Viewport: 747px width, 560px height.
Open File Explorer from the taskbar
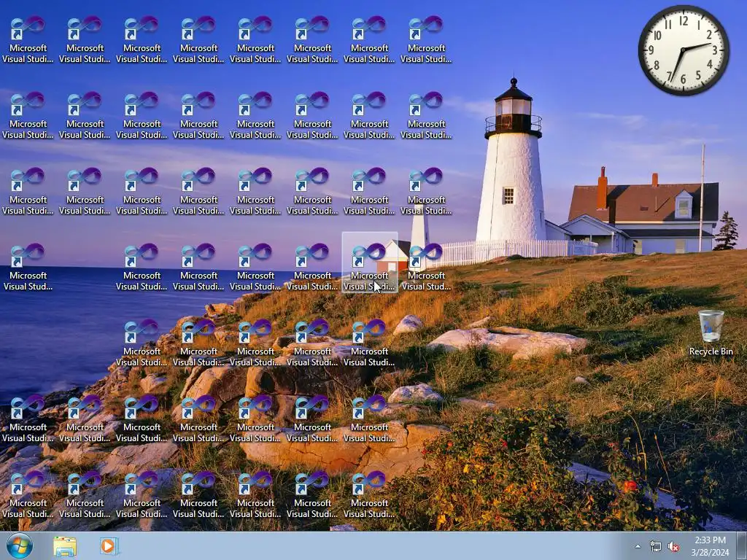coord(65,546)
